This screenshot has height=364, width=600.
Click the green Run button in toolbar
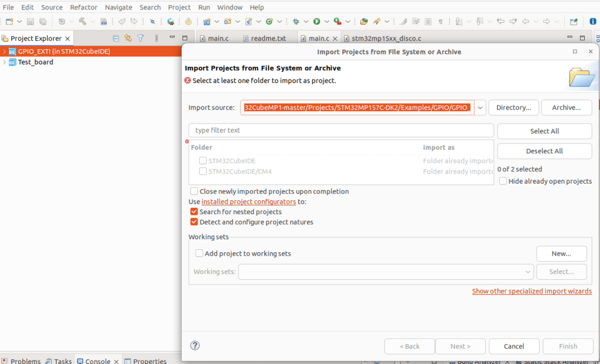[x=316, y=22]
